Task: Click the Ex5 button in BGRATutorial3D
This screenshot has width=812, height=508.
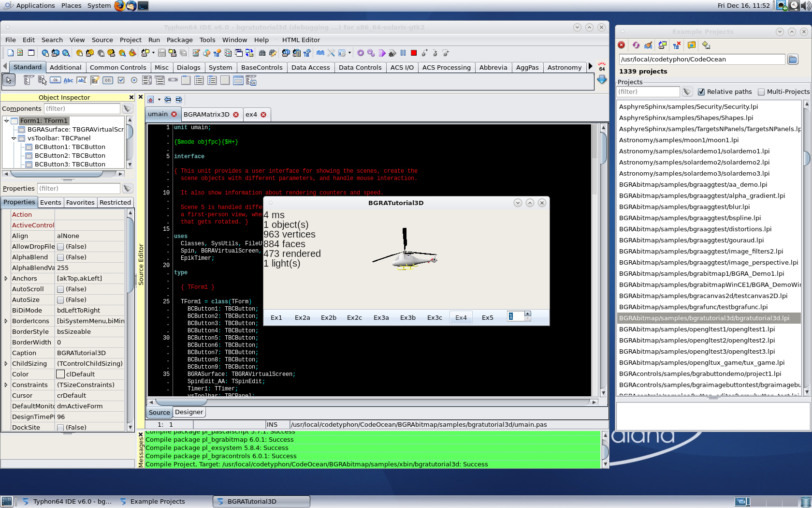Action: (488, 318)
